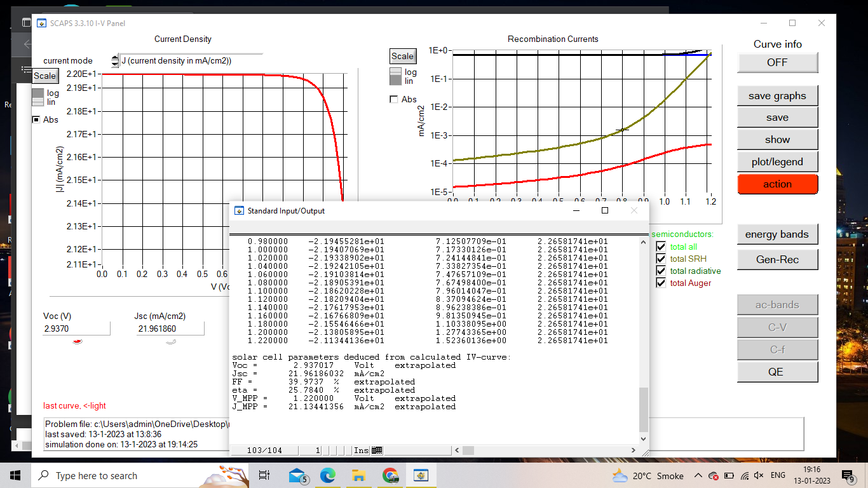This screenshot has height=488, width=868.
Task: Open Google Chrome from the taskbar
Action: point(390,475)
